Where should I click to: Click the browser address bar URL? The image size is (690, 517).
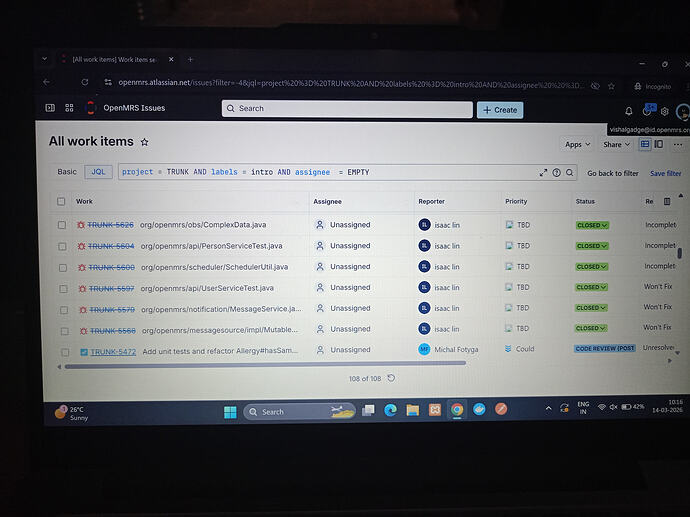(x=350, y=84)
